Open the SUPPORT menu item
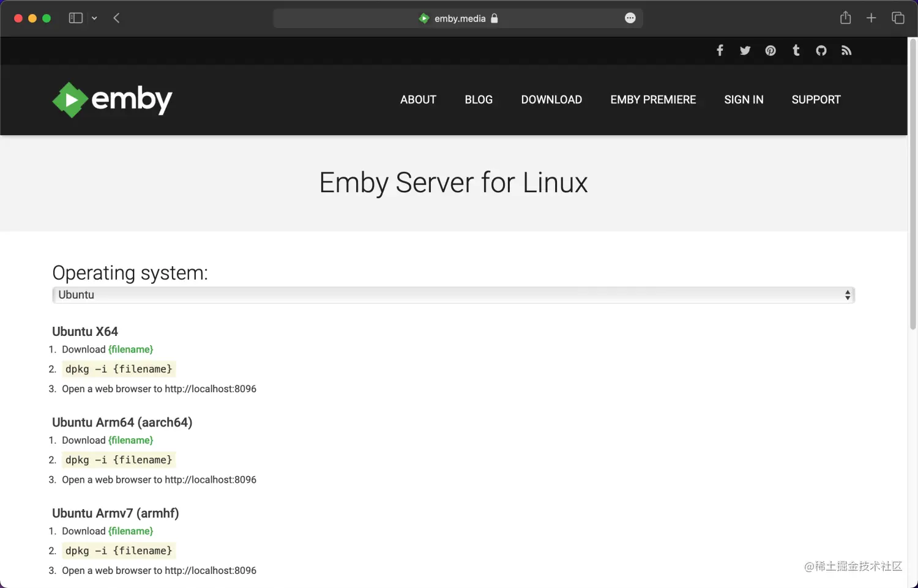The width and height of the screenshot is (918, 588). click(x=816, y=100)
